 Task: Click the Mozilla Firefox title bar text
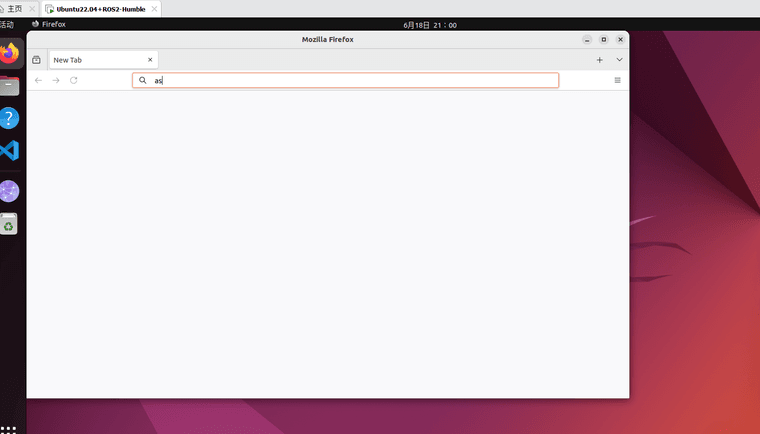pyautogui.click(x=328, y=40)
